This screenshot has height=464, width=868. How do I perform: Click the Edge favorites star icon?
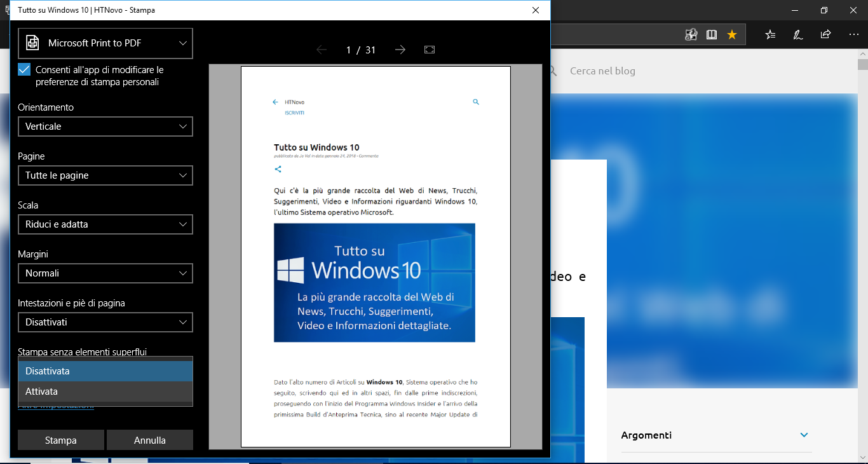[x=732, y=34]
